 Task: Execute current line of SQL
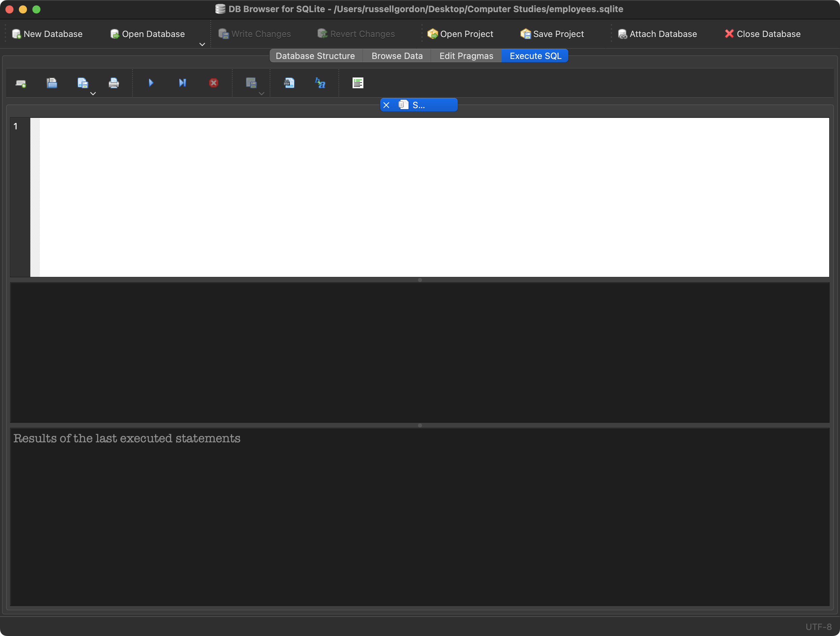click(182, 83)
